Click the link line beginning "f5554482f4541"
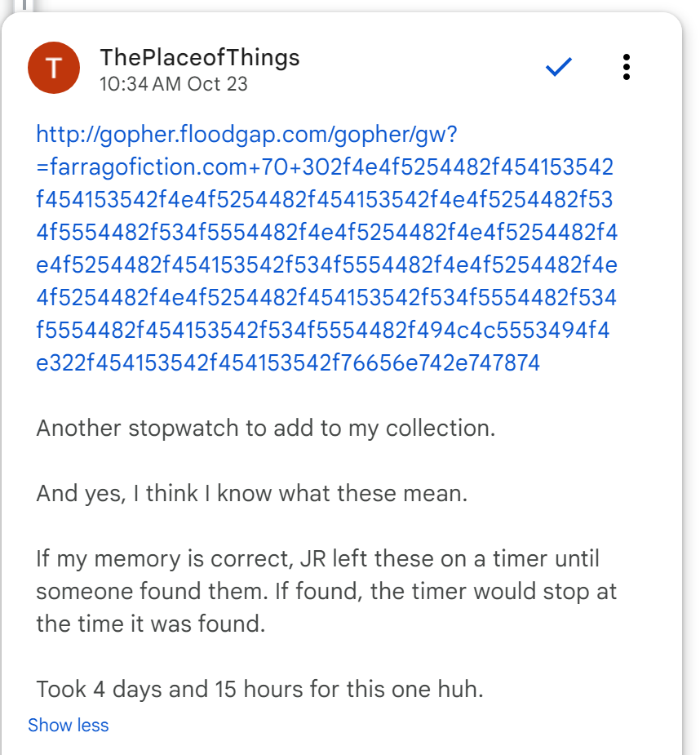Screen dimensions: 700x755 (x=323, y=331)
